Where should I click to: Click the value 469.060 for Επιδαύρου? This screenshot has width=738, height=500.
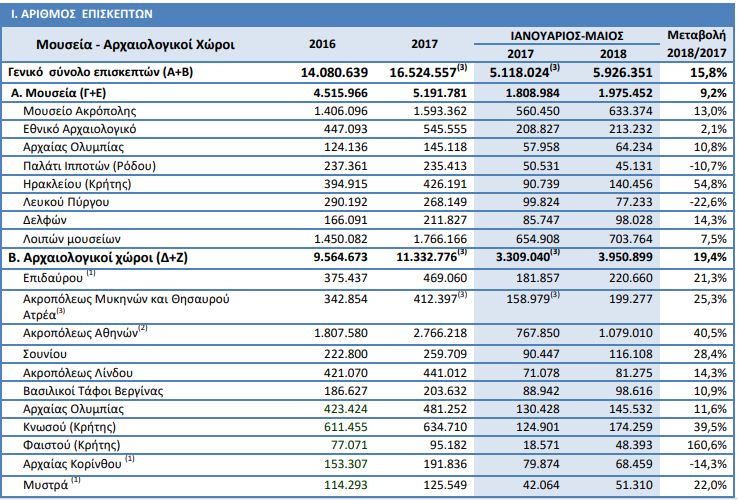445,278
